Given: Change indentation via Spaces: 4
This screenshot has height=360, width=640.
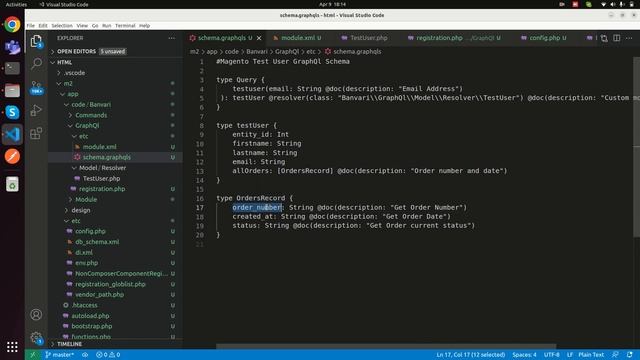Looking at the screenshot, I should [524, 355].
